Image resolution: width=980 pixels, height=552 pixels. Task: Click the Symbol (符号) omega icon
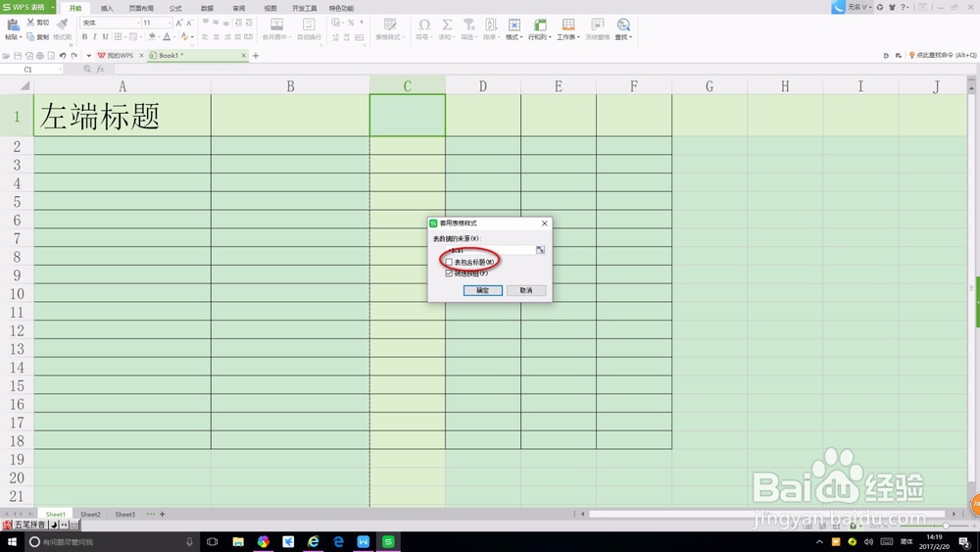click(x=423, y=25)
